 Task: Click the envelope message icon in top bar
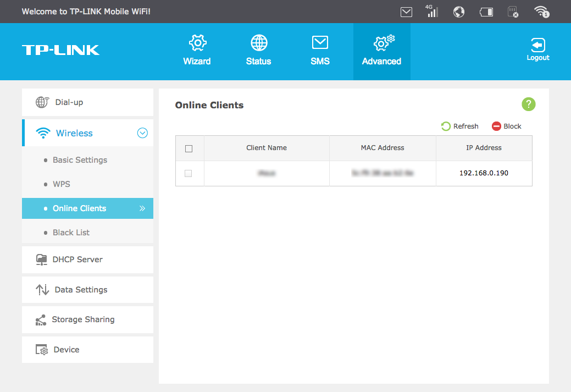point(406,12)
